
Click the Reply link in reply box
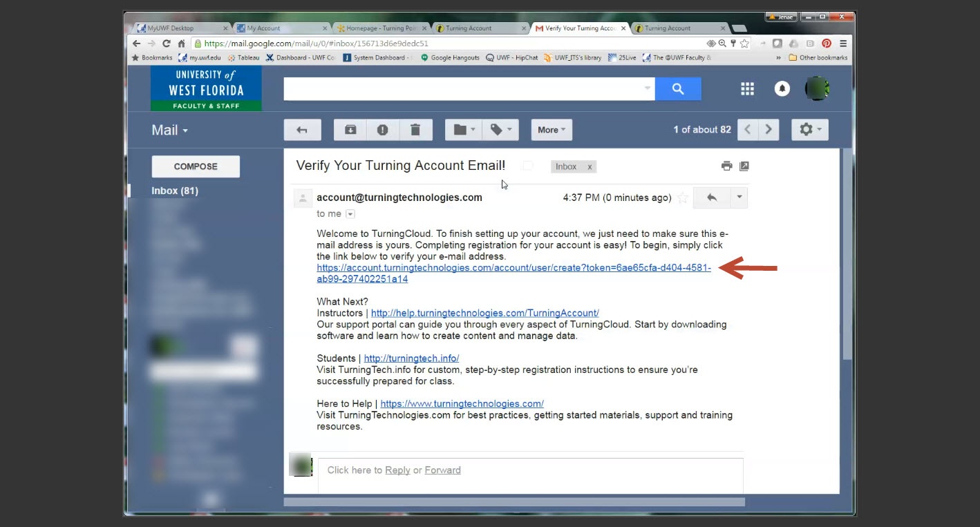point(397,470)
